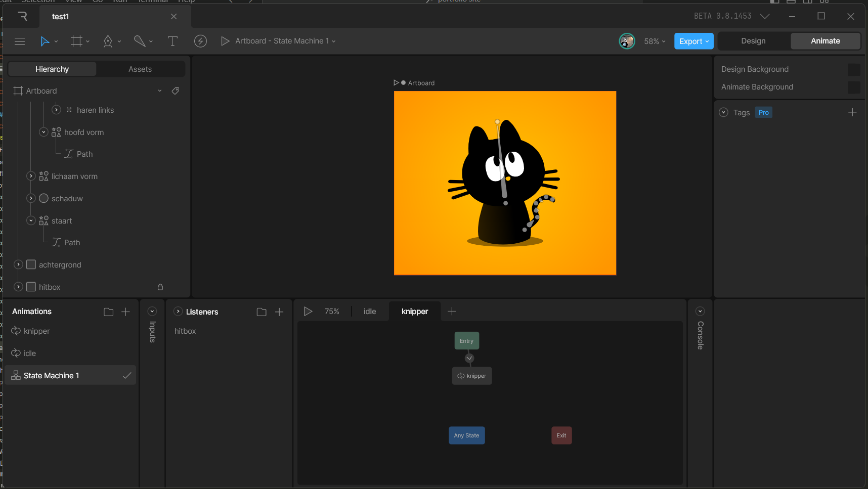Viewport: 868px width, 489px height.
Task: Switch to the Hierarchy tab
Action: click(52, 69)
